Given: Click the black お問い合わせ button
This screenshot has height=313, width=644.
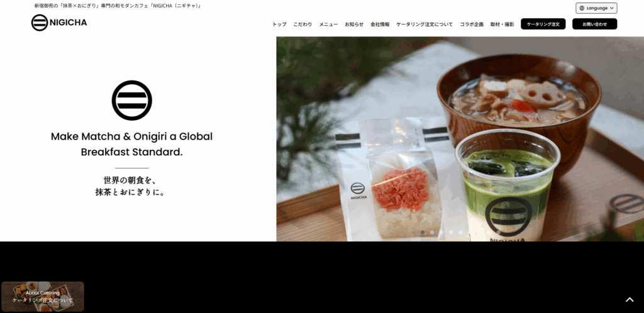Looking at the screenshot, I should tap(594, 24).
